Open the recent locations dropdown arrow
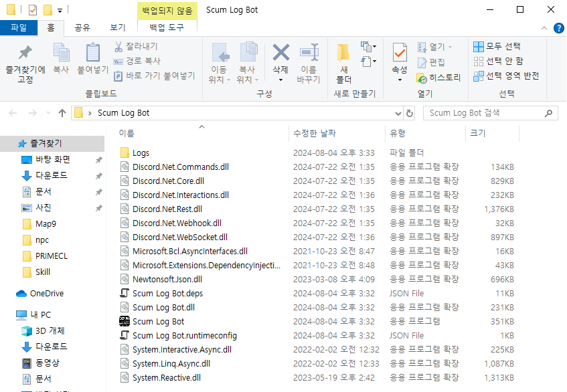567x392 pixels. coord(48,113)
